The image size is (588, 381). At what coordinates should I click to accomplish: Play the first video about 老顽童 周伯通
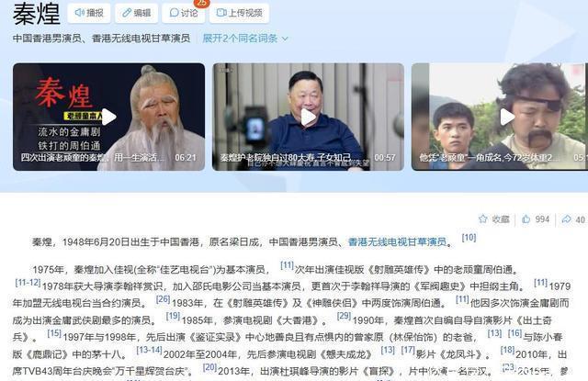tap(108, 117)
